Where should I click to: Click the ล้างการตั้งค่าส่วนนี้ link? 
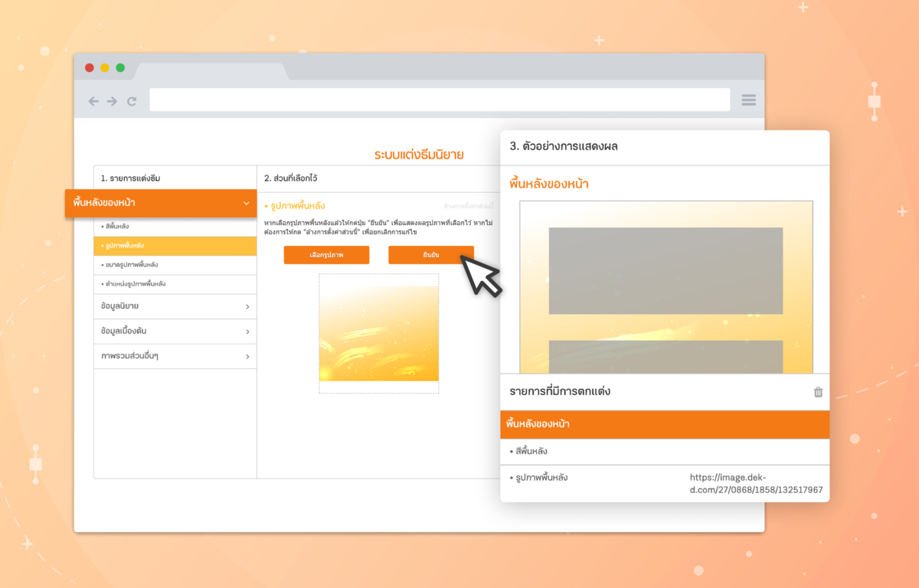click(x=468, y=206)
